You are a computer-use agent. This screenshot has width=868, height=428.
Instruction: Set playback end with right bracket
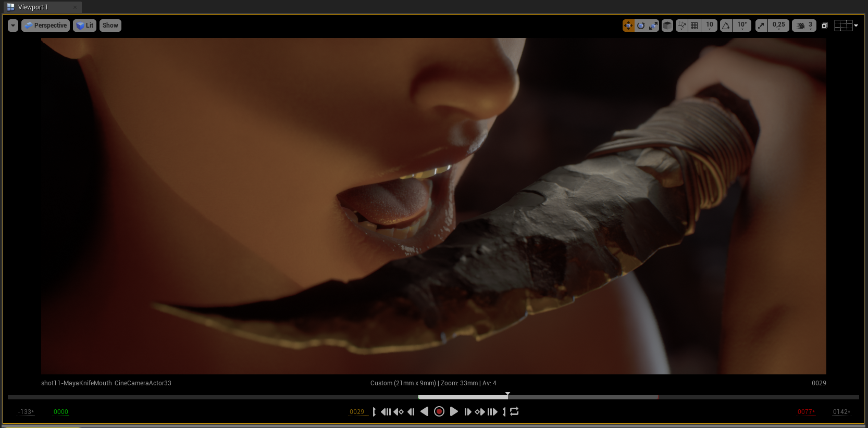tap(504, 412)
